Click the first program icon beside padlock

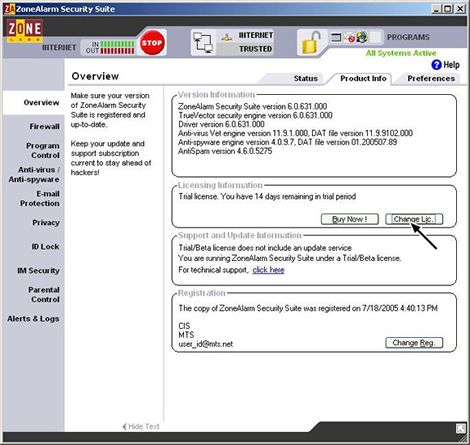point(336,37)
